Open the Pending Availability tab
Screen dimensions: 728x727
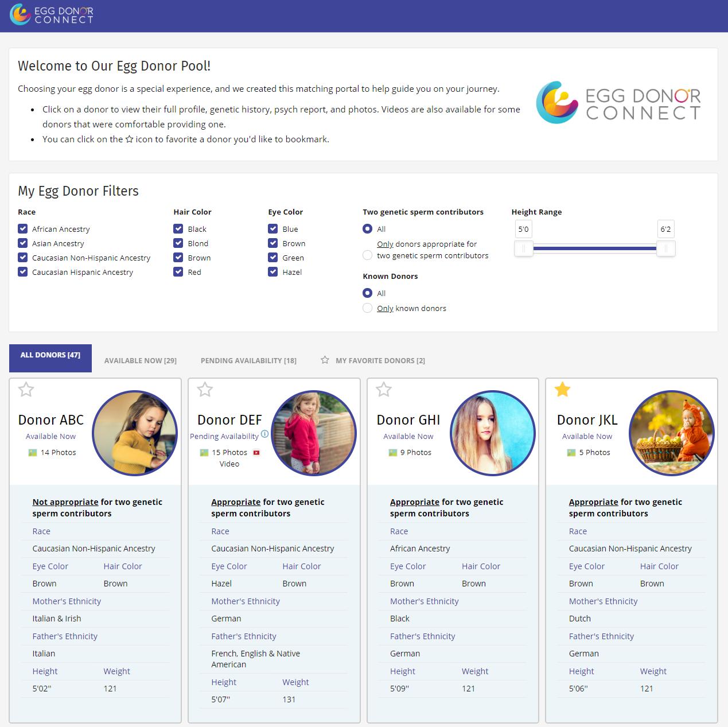point(248,360)
